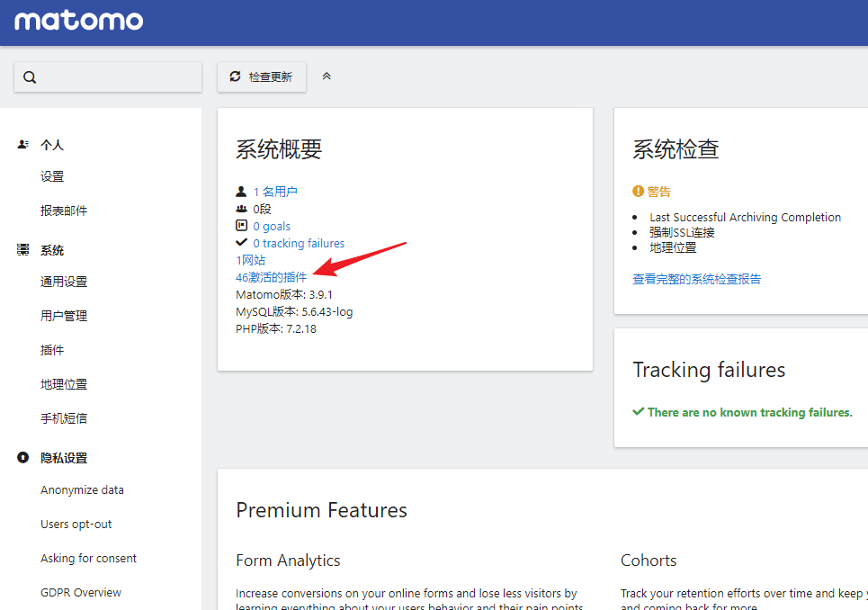Focus the sidebar search input field

click(108, 77)
